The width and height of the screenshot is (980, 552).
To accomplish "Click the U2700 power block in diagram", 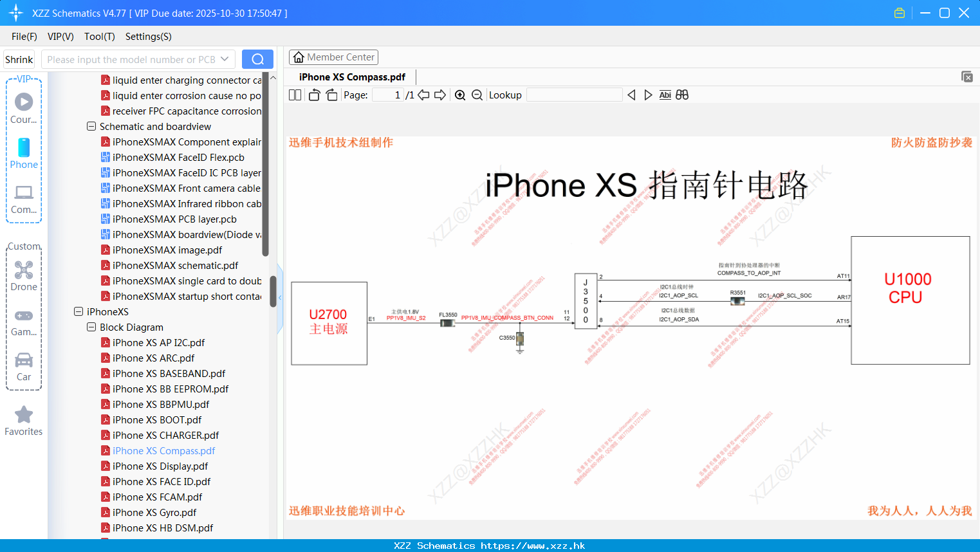I will [x=329, y=323].
